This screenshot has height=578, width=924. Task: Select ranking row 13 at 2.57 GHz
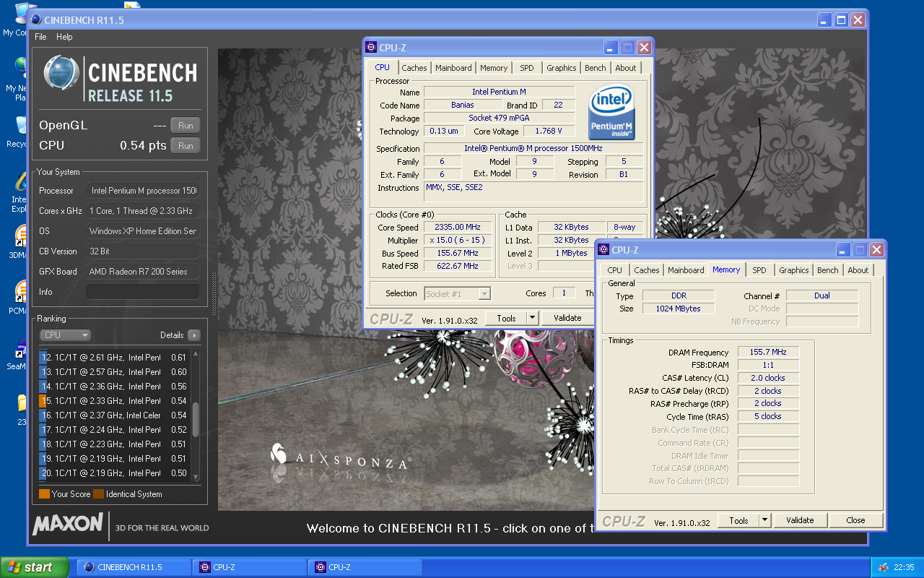coord(114,372)
